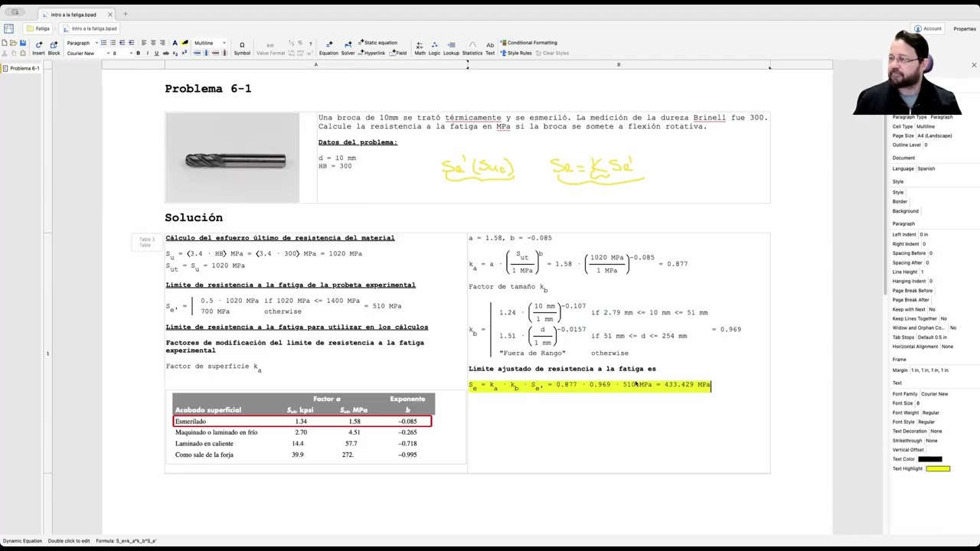Switch to the Fatiga tab
This screenshot has width=980, height=551.
tap(38, 29)
